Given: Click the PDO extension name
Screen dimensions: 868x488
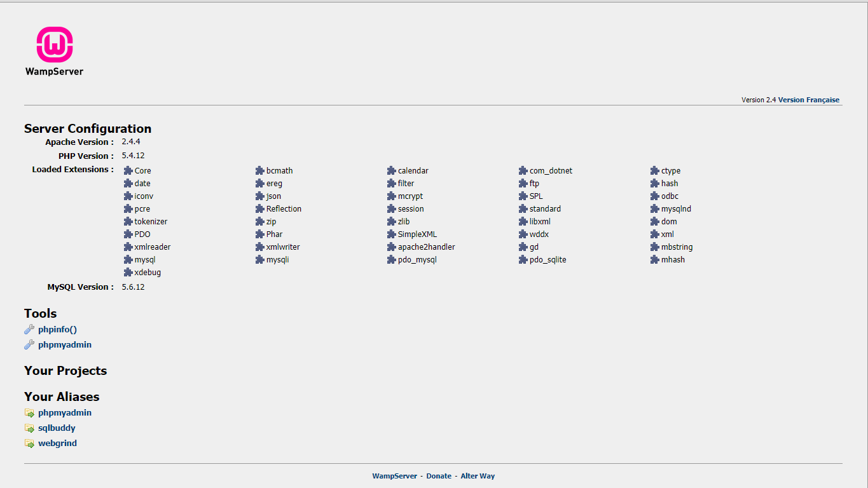Looking at the screenshot, I should 142,234.
